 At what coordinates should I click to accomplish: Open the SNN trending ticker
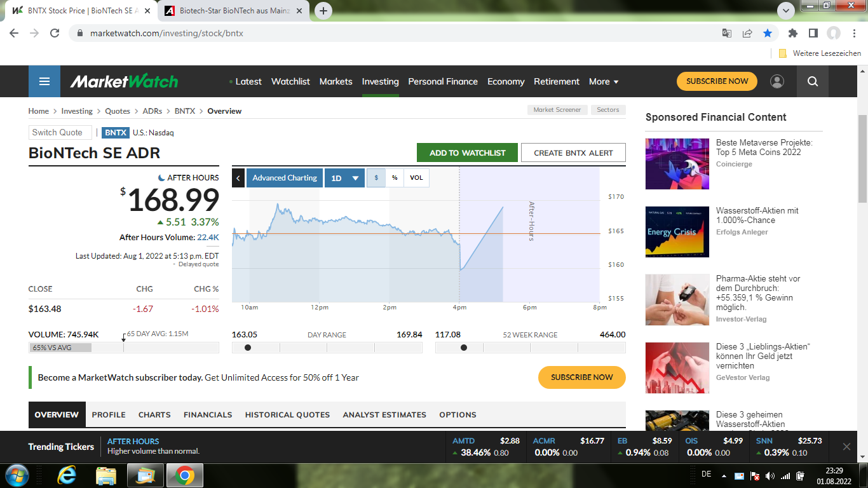pos(789,447)
